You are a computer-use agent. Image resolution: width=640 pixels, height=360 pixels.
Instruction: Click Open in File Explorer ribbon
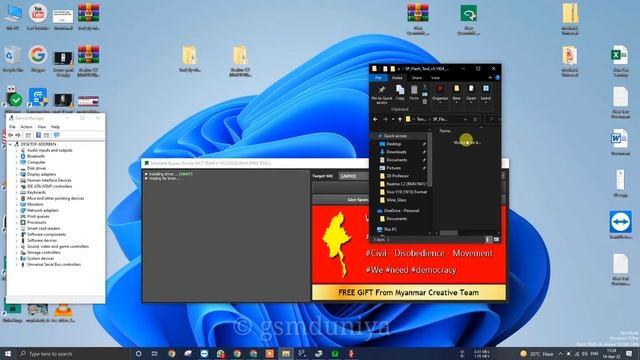(x=471, y=93)
